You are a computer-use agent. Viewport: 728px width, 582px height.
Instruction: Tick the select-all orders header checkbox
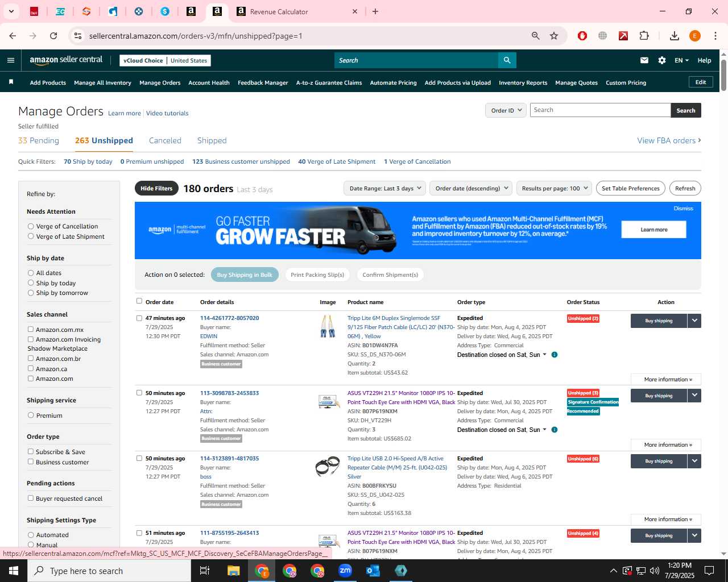click(139, 301)
